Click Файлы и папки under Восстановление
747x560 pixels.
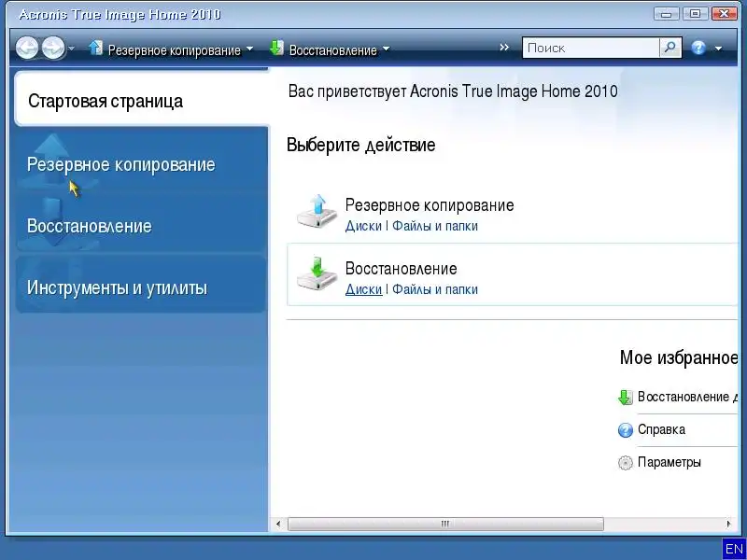coord(435,289)
